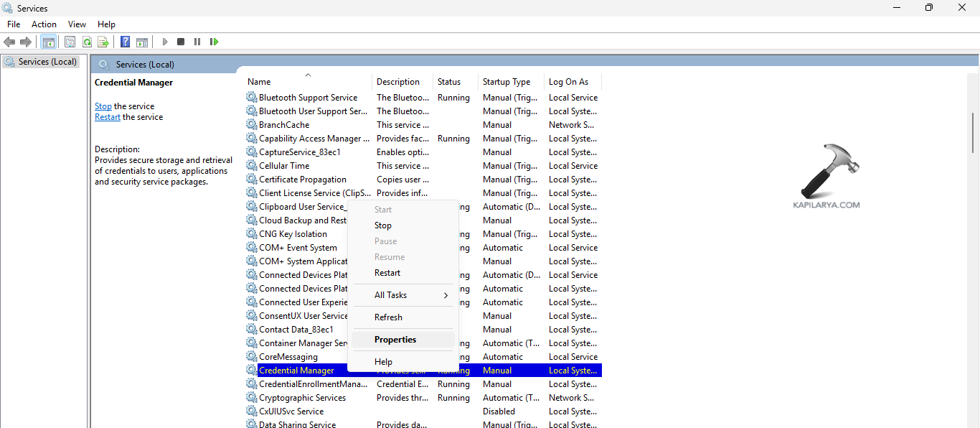Open Properties from the toolbar
980x428 pixels.
click(70, 42)
